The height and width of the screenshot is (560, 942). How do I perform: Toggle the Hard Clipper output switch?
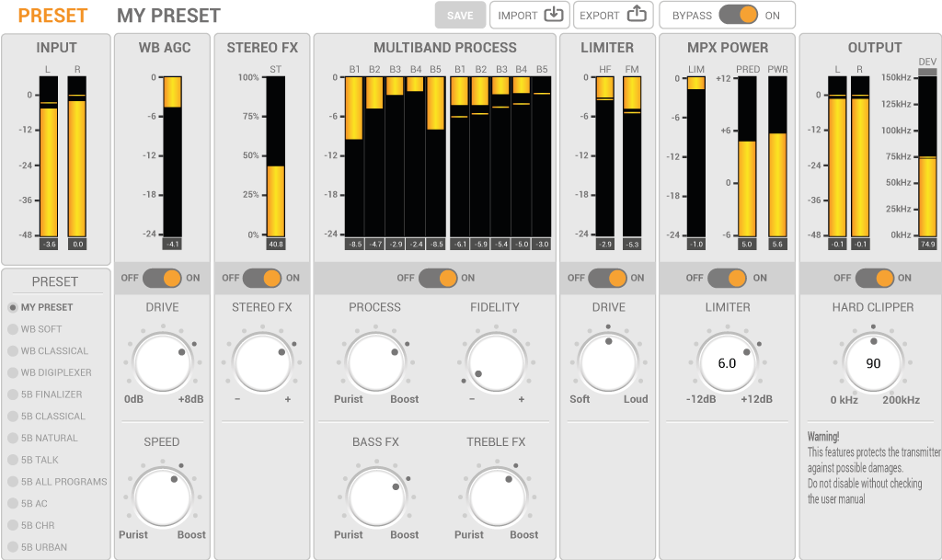pos(874,278)
